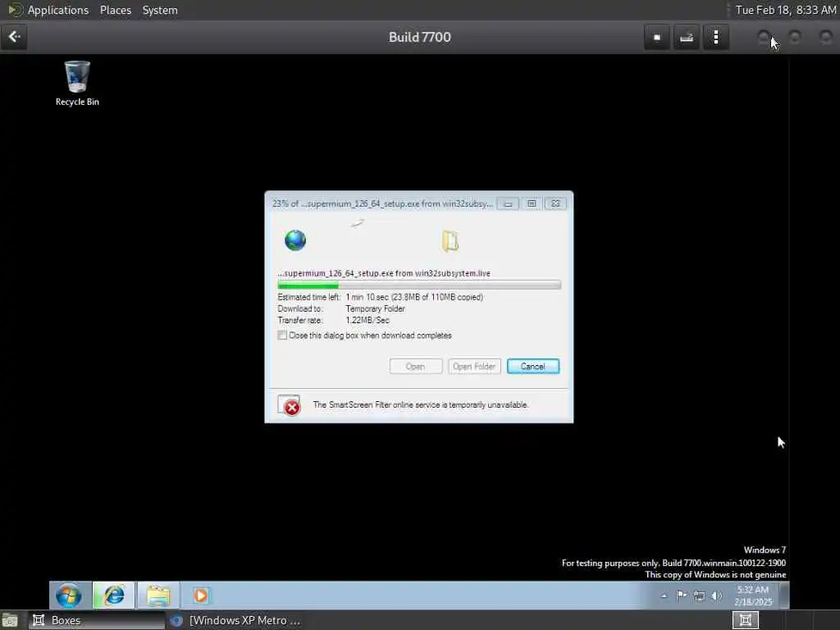This screenshot has width=840, height=630.
Task: Switch to Windows XP Metro window task
Action: [235, 620]
